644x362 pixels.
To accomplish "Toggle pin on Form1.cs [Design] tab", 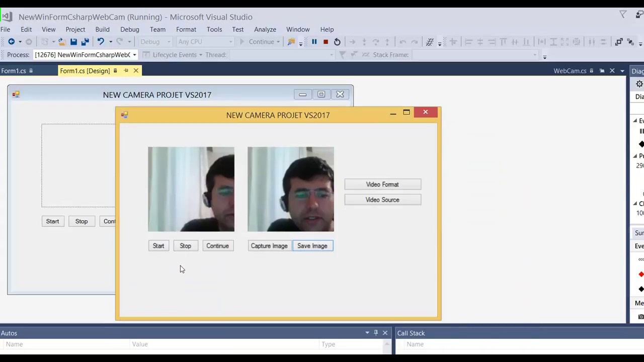I will click(x=126, y=71).
